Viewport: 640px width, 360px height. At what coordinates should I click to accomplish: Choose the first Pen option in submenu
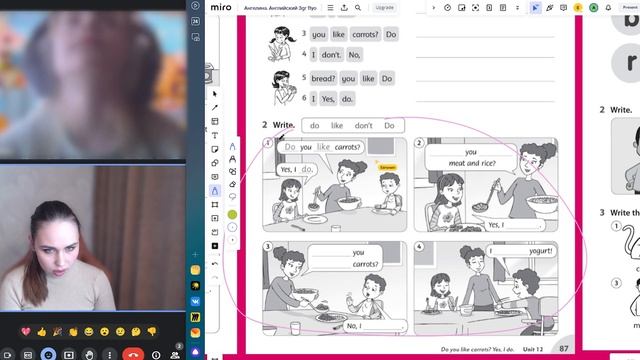point(232,146)
